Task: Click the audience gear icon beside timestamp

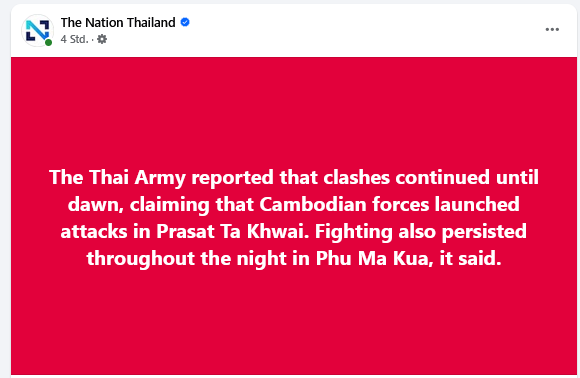Action: tap(102, 39)
